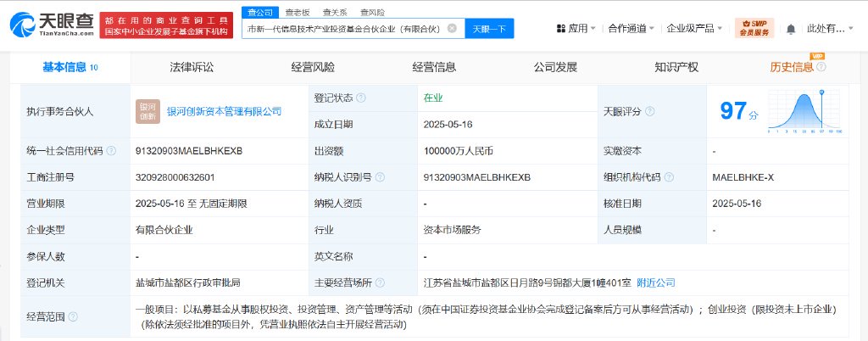This screenshot has height=341, width=868.
Task: Click the 97分 score value
Action: (739, 111)
